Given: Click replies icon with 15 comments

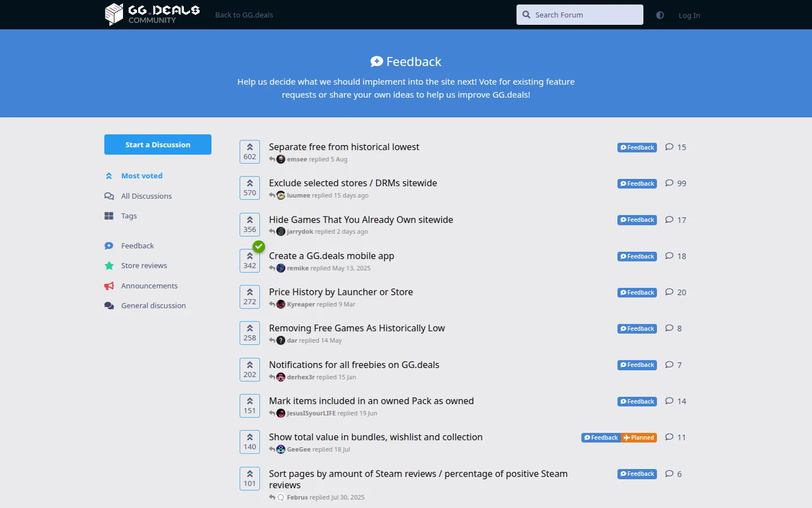Looking at the screenshot, I should point(669,147).
